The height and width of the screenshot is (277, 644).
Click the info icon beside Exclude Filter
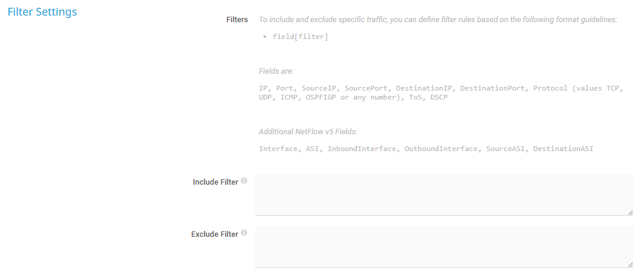point(244,233)
